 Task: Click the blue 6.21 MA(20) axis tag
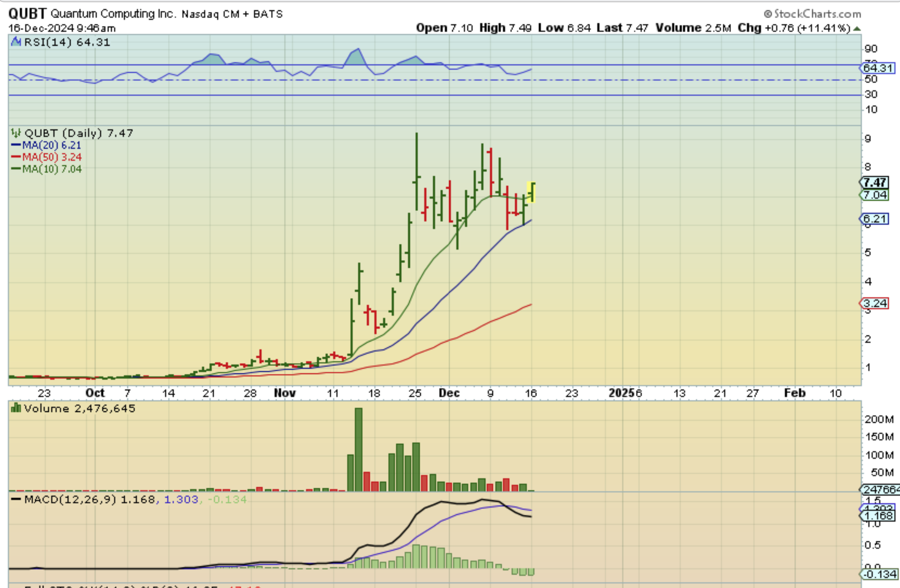875,219
